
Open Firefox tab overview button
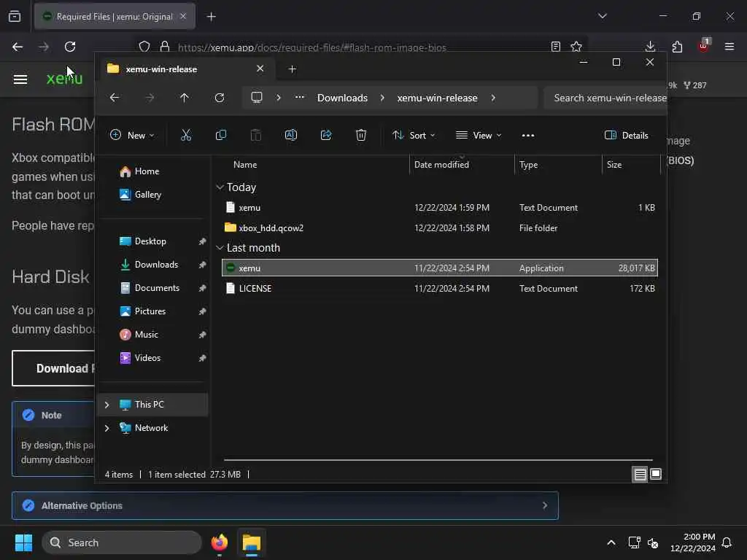(15, 17)
